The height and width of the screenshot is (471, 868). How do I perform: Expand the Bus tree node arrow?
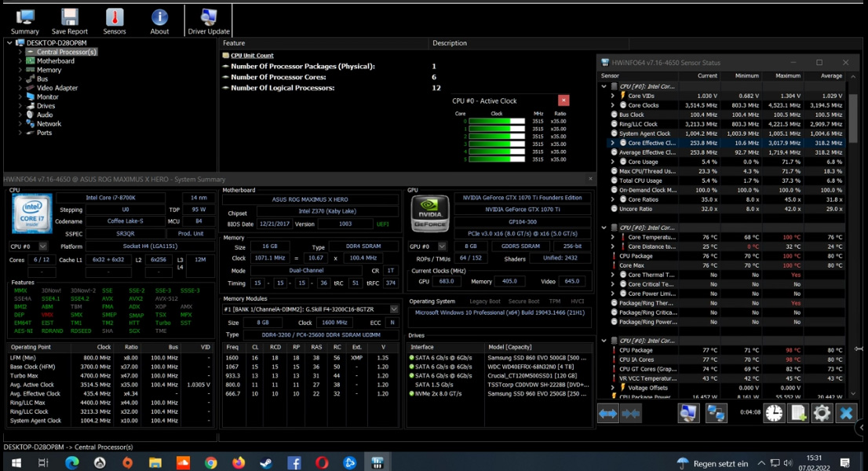[x=20, y=78]
